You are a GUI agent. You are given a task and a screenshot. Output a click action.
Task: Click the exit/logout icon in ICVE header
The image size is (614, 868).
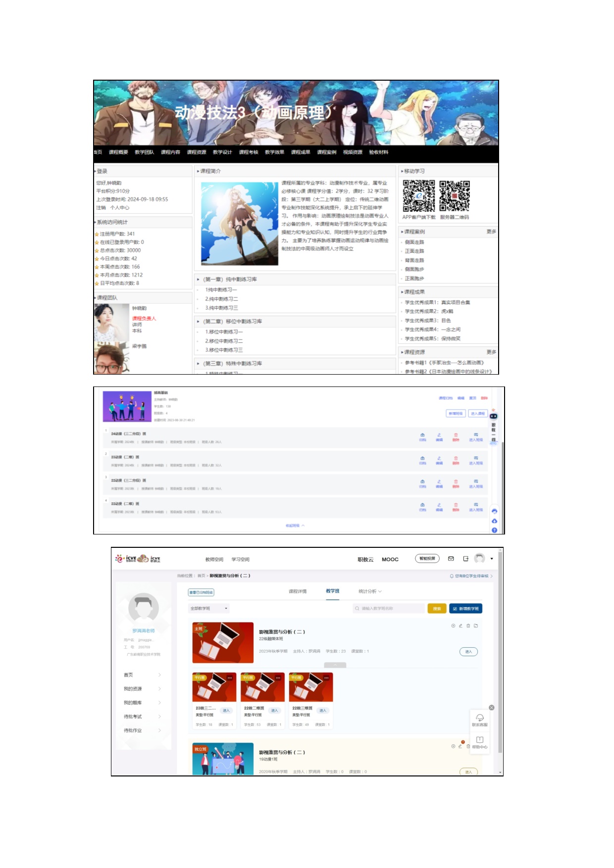[465, 559]
